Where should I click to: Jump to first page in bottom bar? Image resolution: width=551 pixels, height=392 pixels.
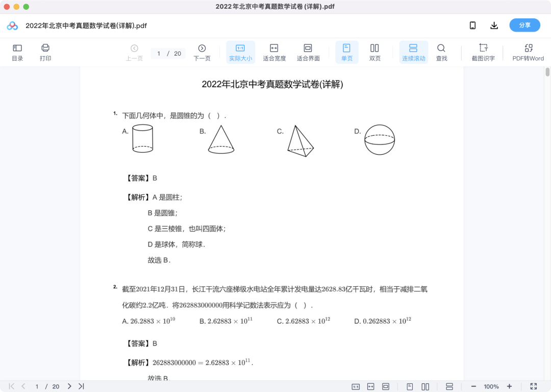[12, 386]
